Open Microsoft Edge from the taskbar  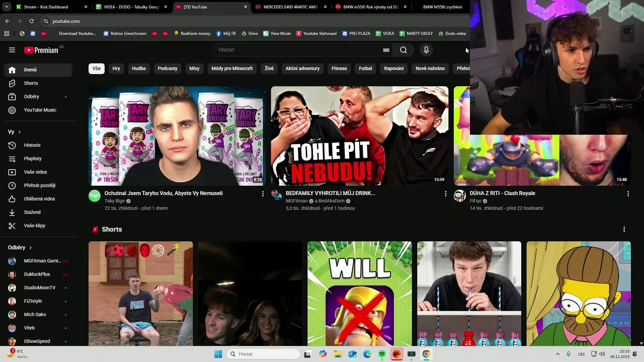point(367,354)
